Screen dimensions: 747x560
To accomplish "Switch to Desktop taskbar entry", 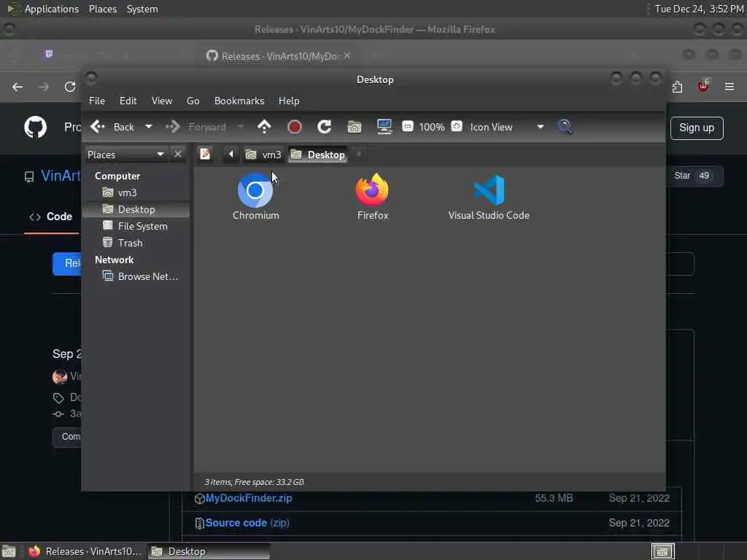I will [x=209, y=551].
